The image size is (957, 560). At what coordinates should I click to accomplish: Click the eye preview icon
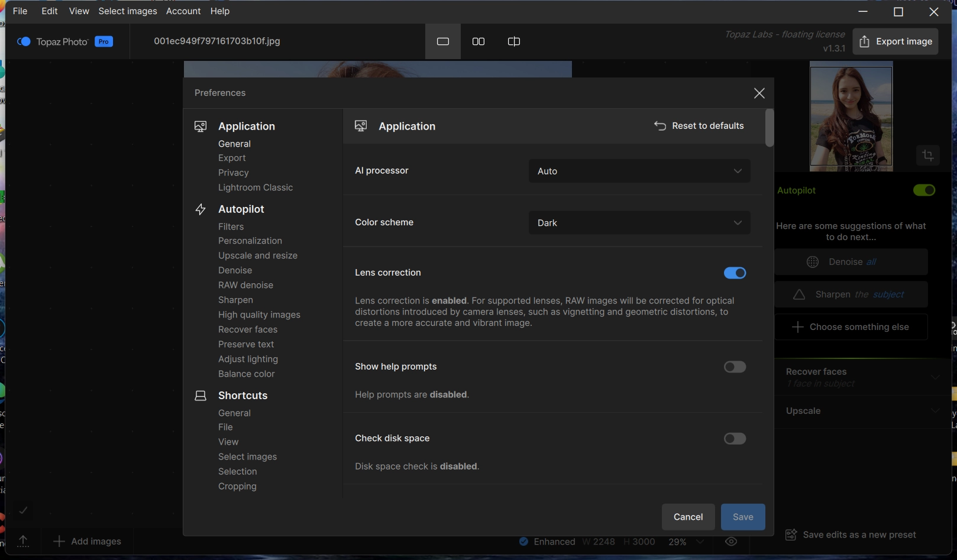(731, 542)
